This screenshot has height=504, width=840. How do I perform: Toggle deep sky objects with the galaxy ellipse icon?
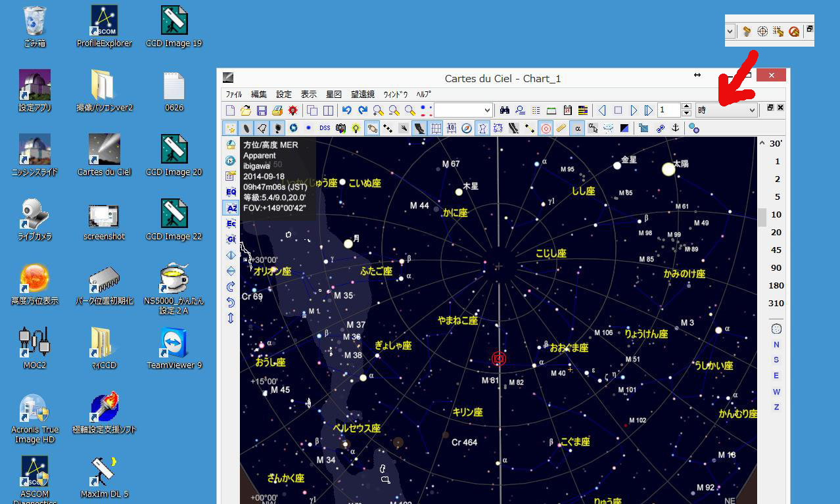246,128
